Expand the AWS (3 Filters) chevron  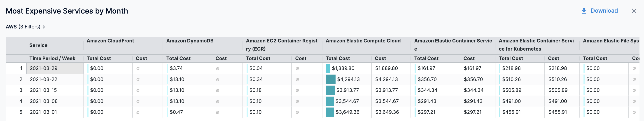pyautogui.click(x=44, y=27)
